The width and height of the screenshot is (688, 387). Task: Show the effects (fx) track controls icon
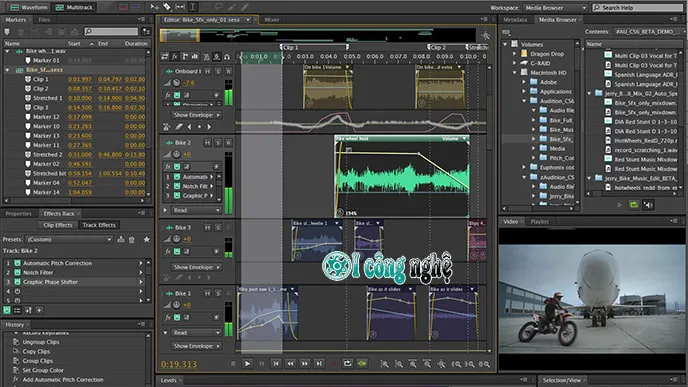(175, 57)
